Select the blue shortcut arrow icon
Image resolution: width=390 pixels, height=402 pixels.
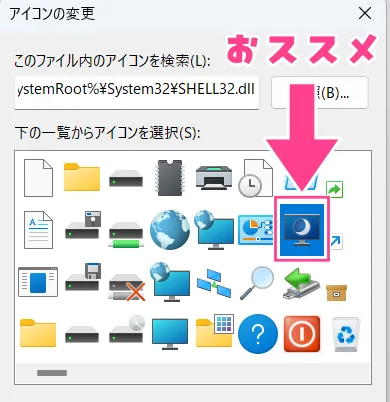[x=336, y=242]
